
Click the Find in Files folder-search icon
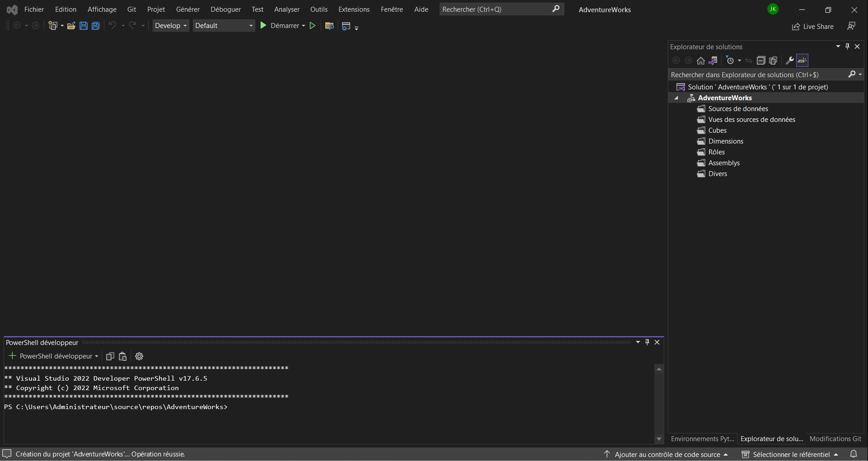click(x=329, y=26)
